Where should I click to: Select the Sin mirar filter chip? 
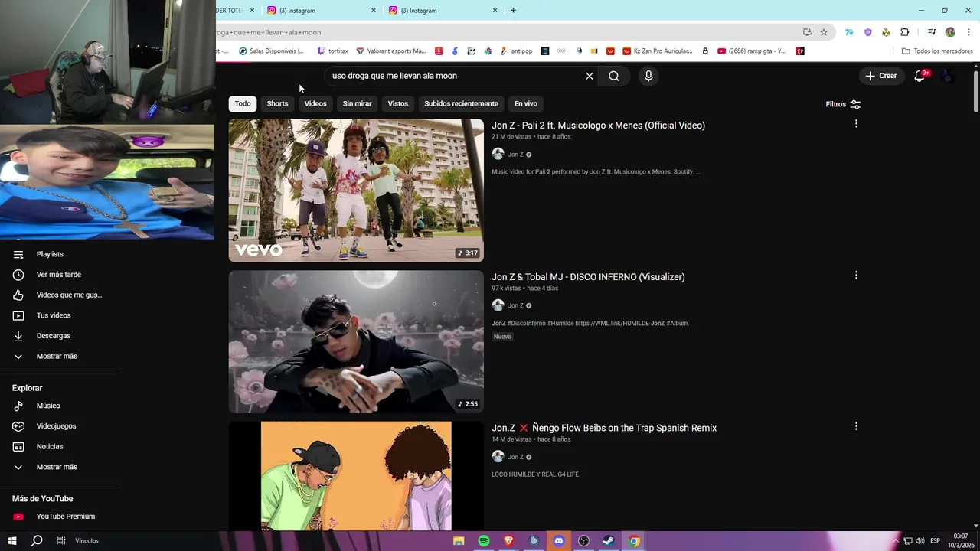click(357, 103)
